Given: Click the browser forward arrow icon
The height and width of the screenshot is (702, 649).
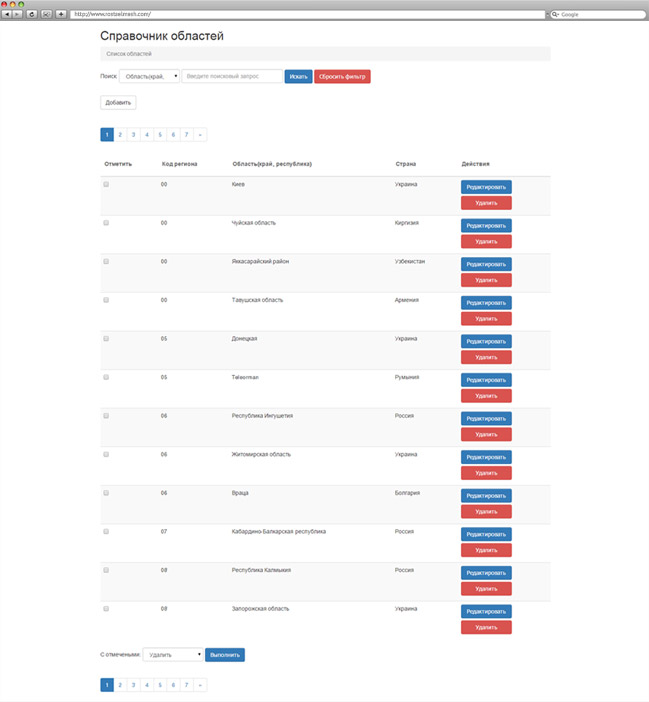Looking at the screenshot, I should [17, 14].
